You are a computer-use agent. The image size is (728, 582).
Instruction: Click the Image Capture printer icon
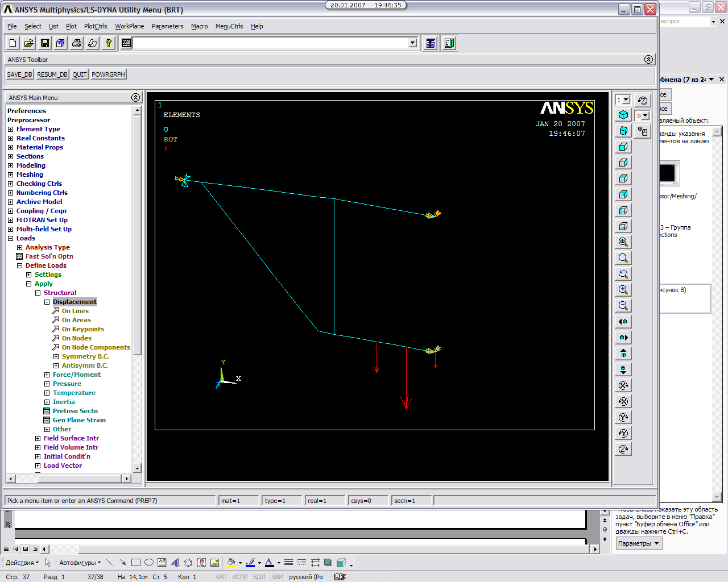pyautogui.click(x=77, y=43)
